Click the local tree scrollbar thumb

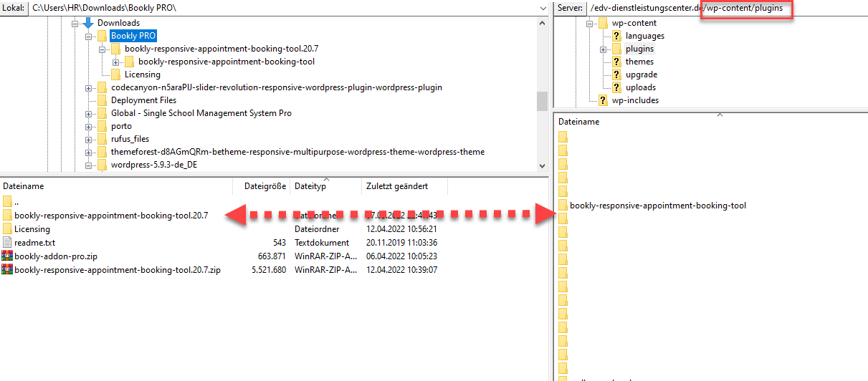pyautogui.click(x=542, y=100)
